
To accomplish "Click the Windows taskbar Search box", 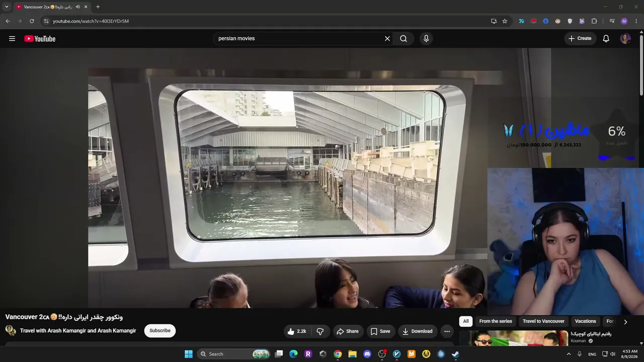I will click(x=234, y=354).
